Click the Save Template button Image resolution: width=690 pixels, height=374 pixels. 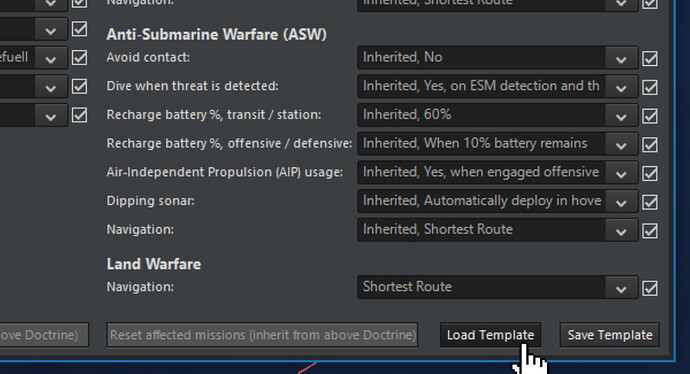click(609, 335)
